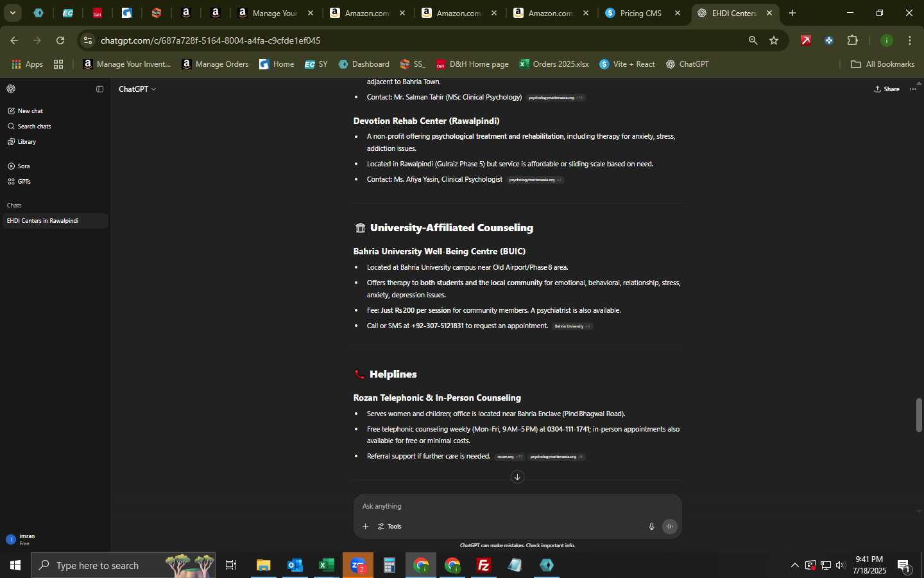This screenshot has width=924, height=578.
Task: Open the conversation options three-dot menu
Action: click(x=912, y=89)
